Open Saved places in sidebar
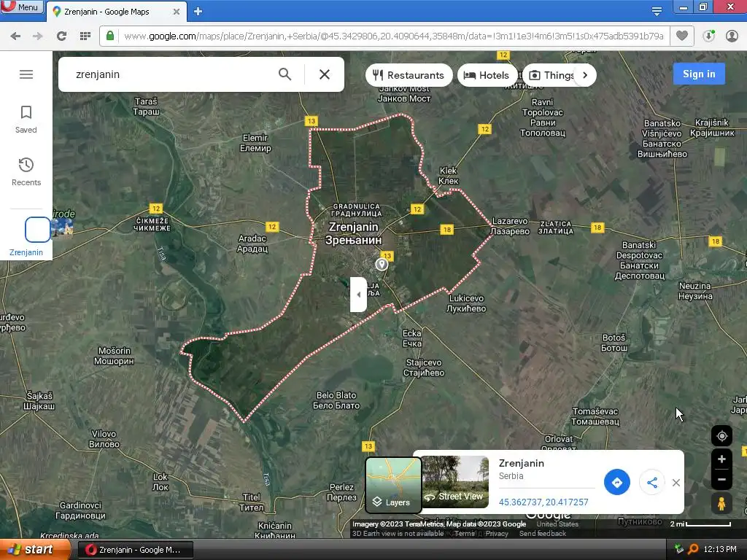 pyautogui.click(x=26, y=120)
